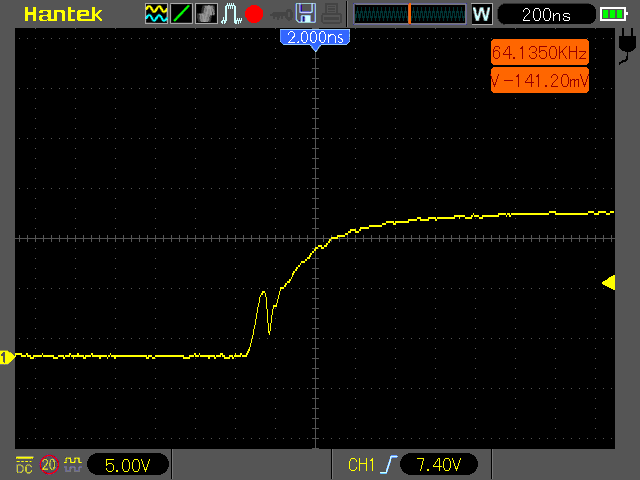Open the 7.40V trigger level readout
640x480 pixels.
click(439, 464)
